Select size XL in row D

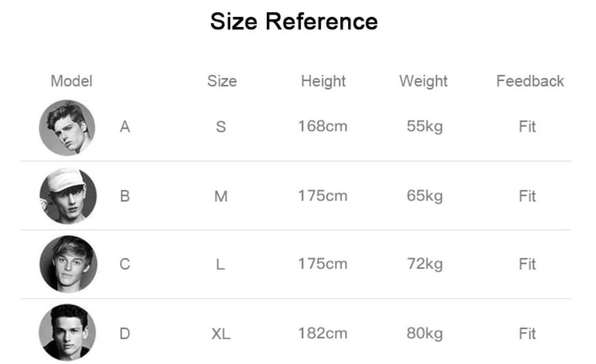tap(221, 334)
